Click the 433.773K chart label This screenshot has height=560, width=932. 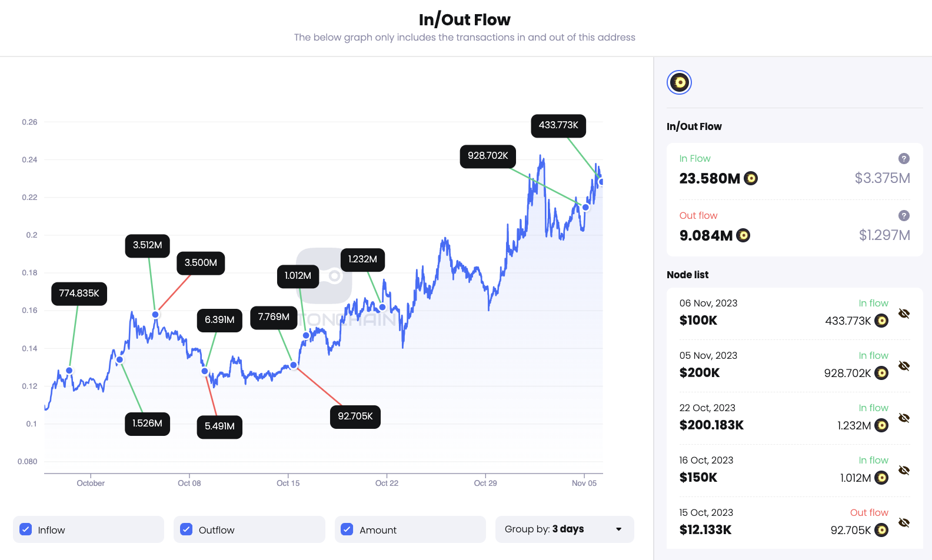coord(558,126)
